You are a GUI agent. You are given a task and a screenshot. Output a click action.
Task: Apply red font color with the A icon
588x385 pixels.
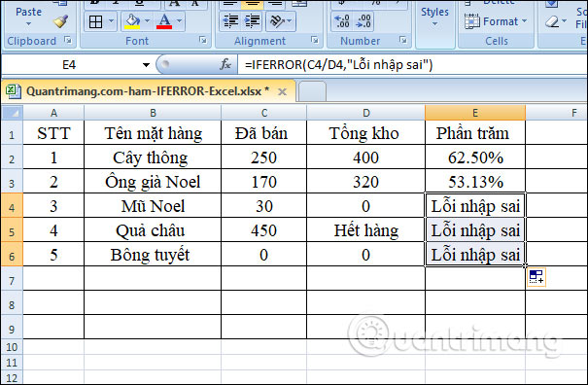tap(164, 21)
